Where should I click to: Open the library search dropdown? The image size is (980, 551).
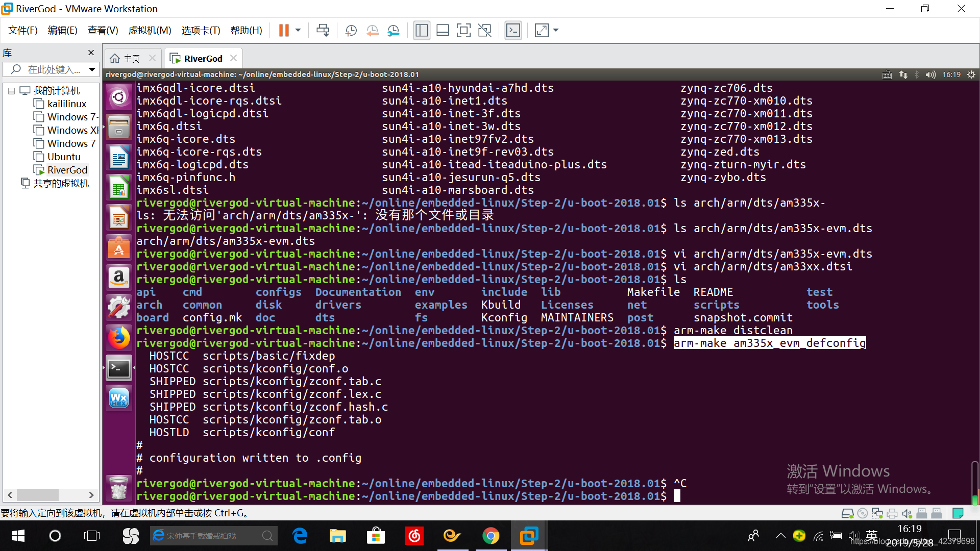coord(92,69)
